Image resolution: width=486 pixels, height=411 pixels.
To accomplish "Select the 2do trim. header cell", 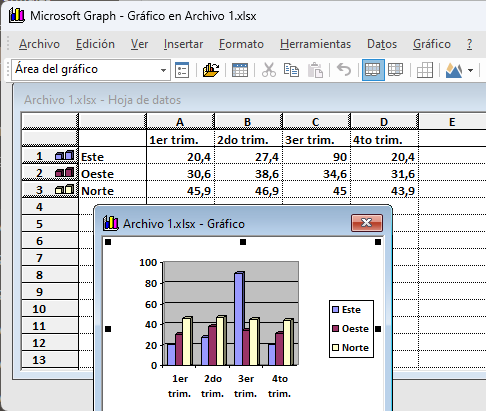I will 248,139.
